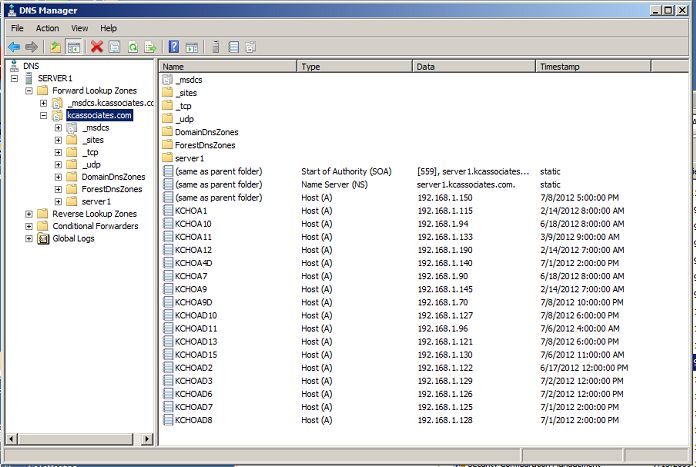696x467 pixels.
Task: Select _udp in the tree
Action: [x=91, y=165]
